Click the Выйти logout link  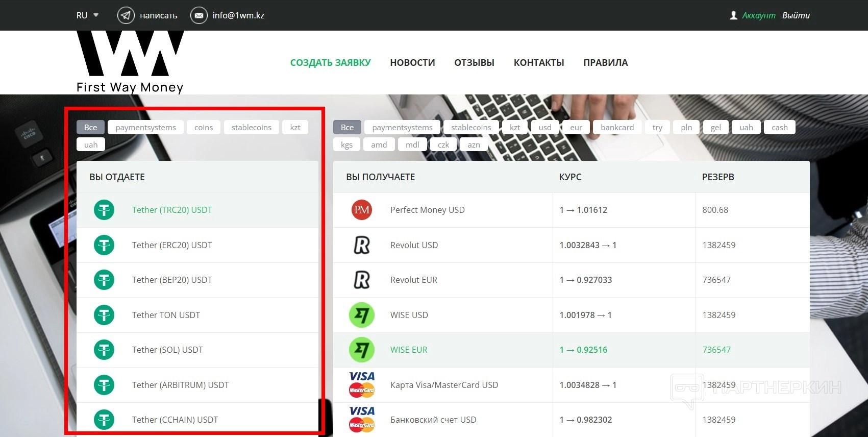coord(796,15)
